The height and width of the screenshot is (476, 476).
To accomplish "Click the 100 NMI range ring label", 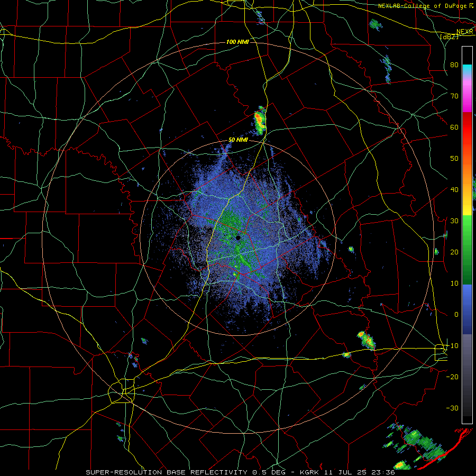I will click(x=237, y=42).
